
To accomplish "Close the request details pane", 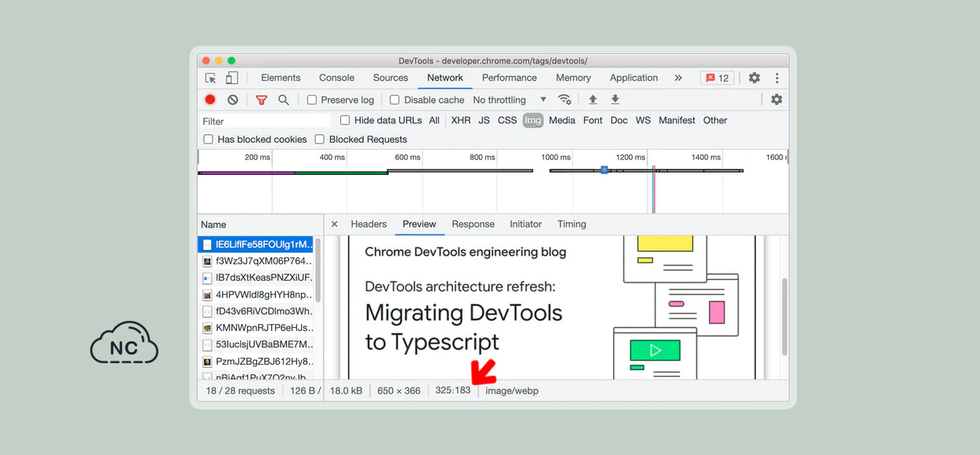I will pyautogui.click(x=334, y=224).
